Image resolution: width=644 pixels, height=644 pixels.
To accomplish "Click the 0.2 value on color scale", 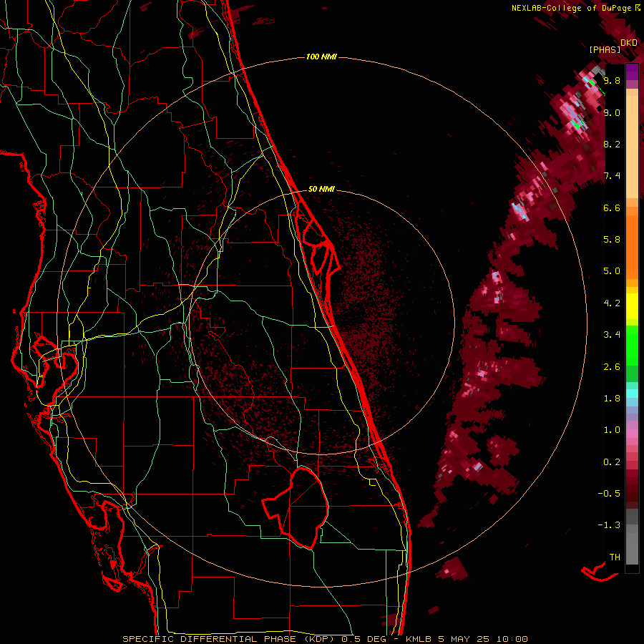I will coord(612,462).
